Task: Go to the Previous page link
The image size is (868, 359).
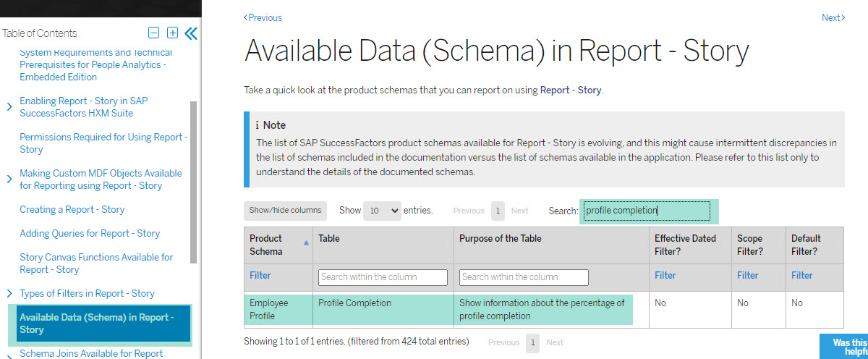Action: pyautogui.click(x=263, y=17)
